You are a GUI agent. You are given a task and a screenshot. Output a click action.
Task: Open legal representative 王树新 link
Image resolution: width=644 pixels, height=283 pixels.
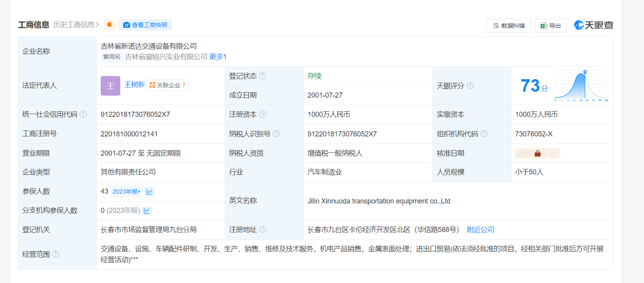134,85
